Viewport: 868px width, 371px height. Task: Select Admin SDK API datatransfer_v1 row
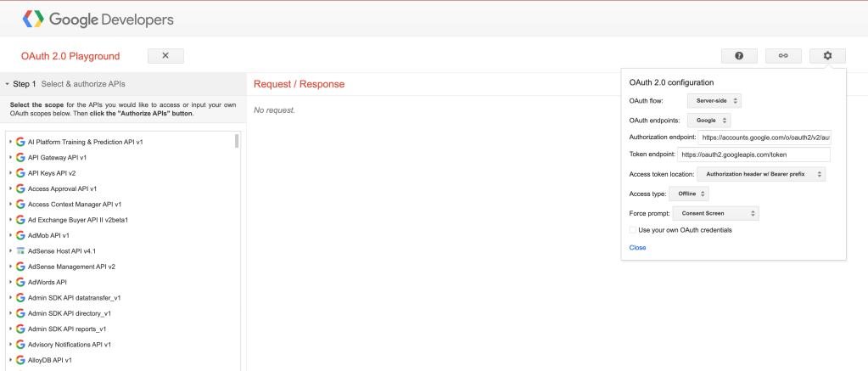74,297
